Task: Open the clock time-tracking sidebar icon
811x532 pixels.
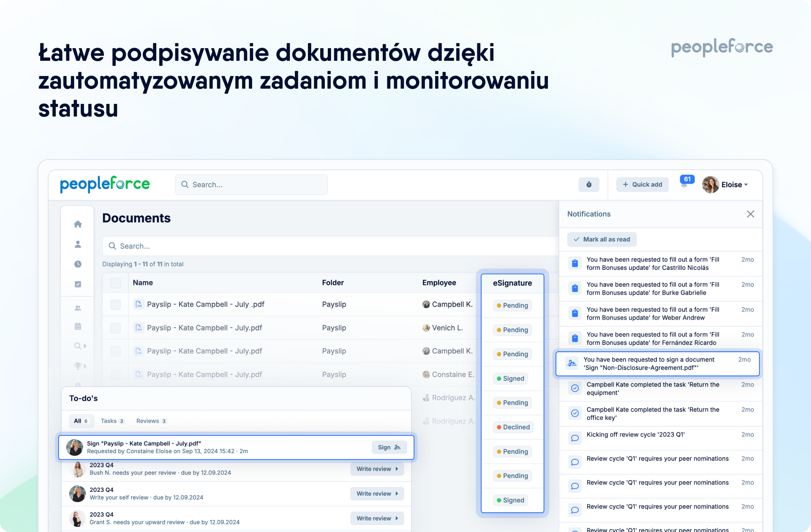Action: click(78, 264)
